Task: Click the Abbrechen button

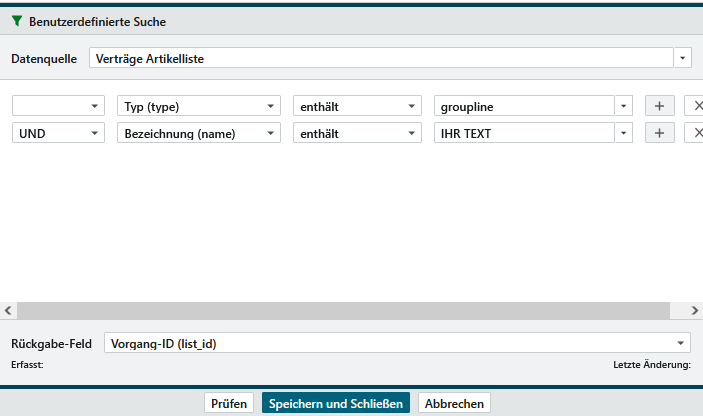Action: 454,403
